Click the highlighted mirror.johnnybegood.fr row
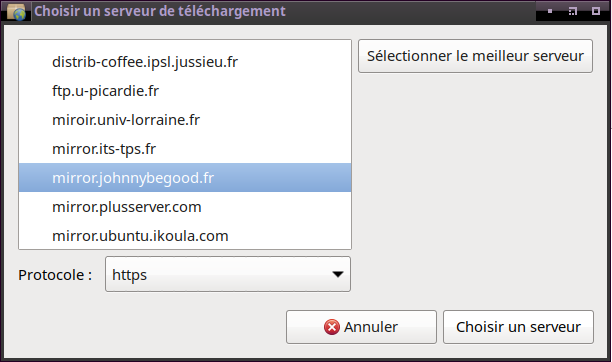 pyautogui.click(x=185, y=178)
